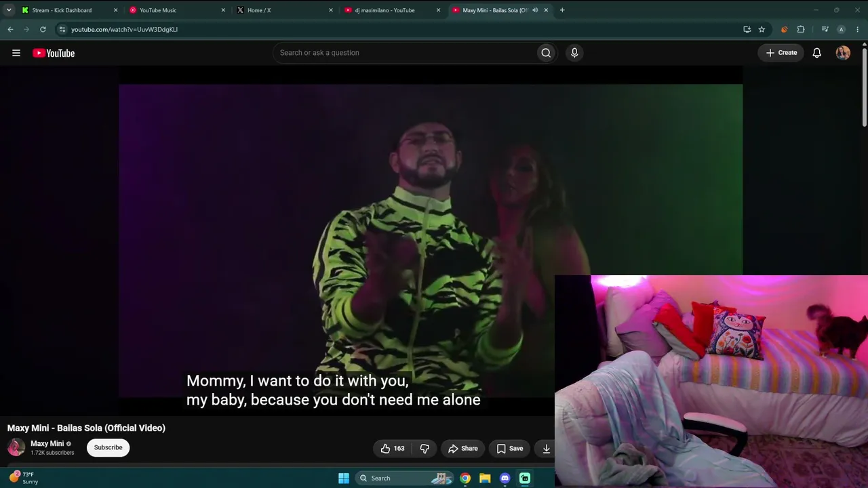Open Windows Start menu
Screen dimensions: 868x488
tap(344, 478)
